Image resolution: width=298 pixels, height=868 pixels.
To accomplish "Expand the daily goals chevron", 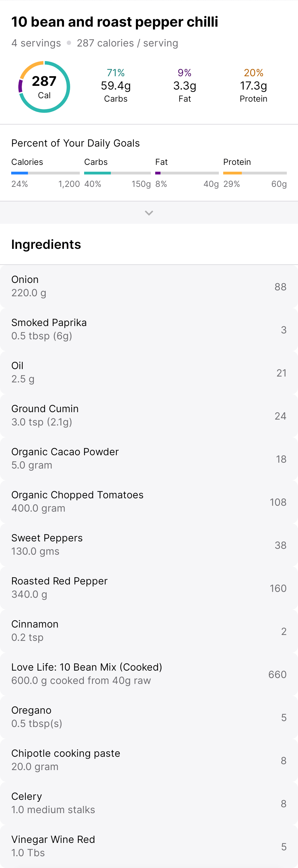I will click(149, 213).
